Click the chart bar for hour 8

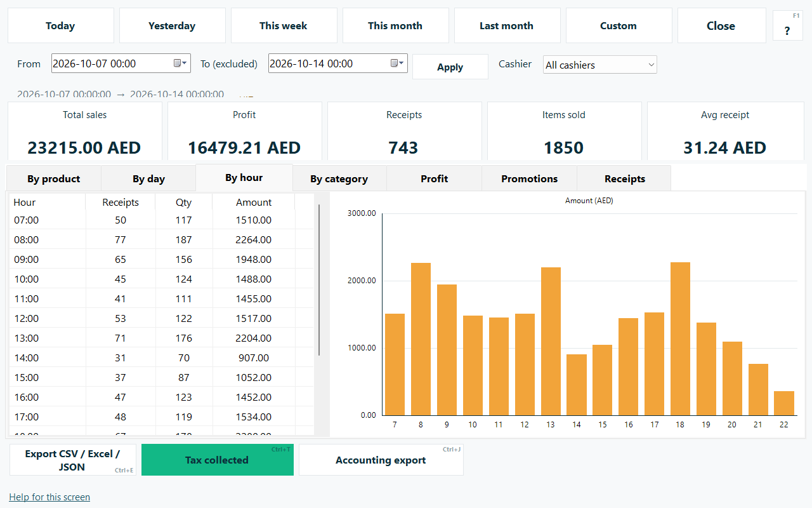(x=421, y=339)
